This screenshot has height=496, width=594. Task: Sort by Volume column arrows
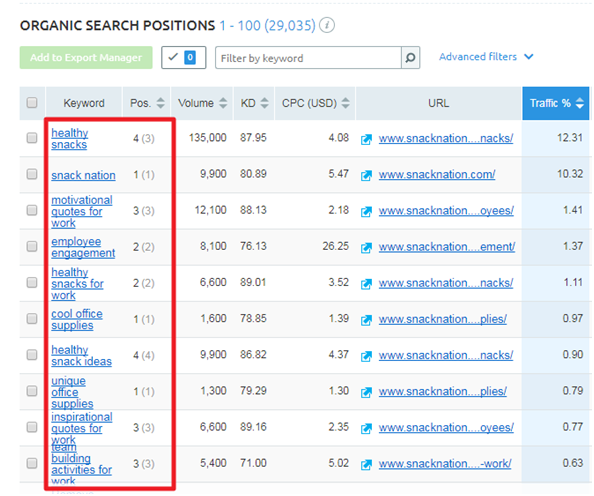coord(223,103)
